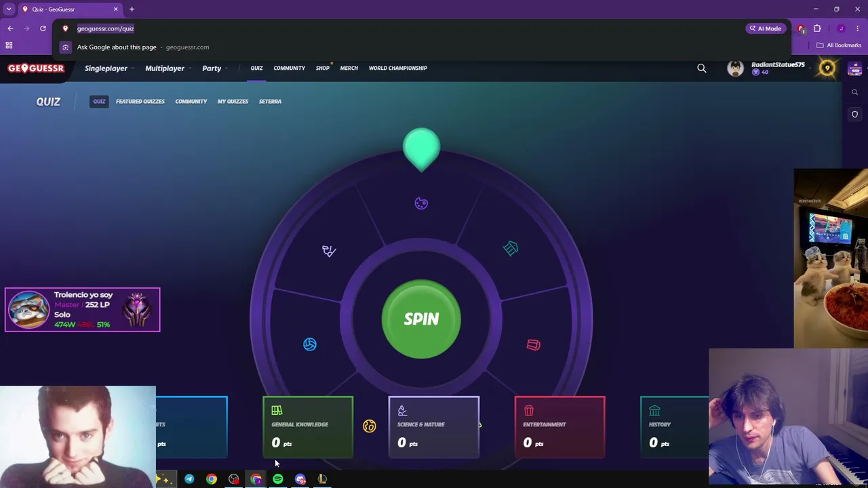This screenshot has height=488, width=868.
Task: Open the apps grid shortcut icon
Action: tap(9, 45)
